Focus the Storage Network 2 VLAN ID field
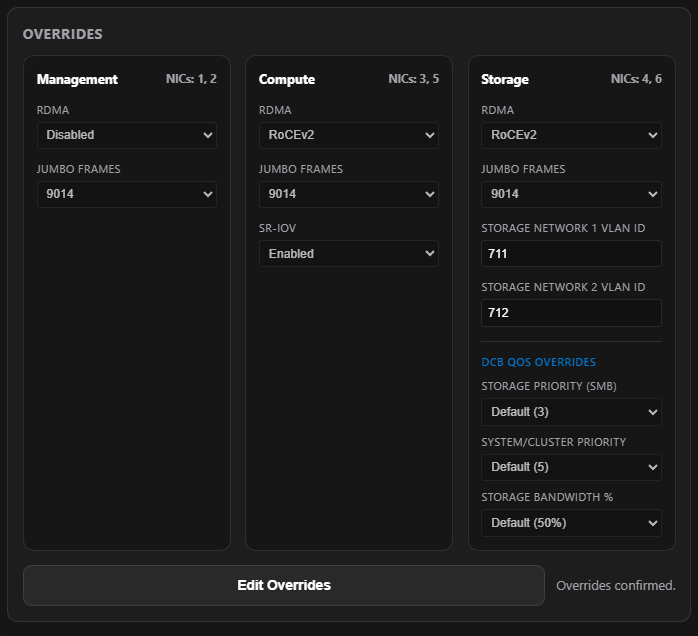The image size is (698, 636). tap(571, 313)
